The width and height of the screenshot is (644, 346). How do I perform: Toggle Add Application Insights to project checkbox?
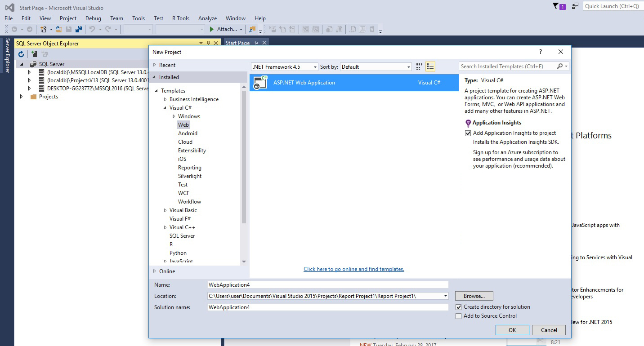coord(468,133)
